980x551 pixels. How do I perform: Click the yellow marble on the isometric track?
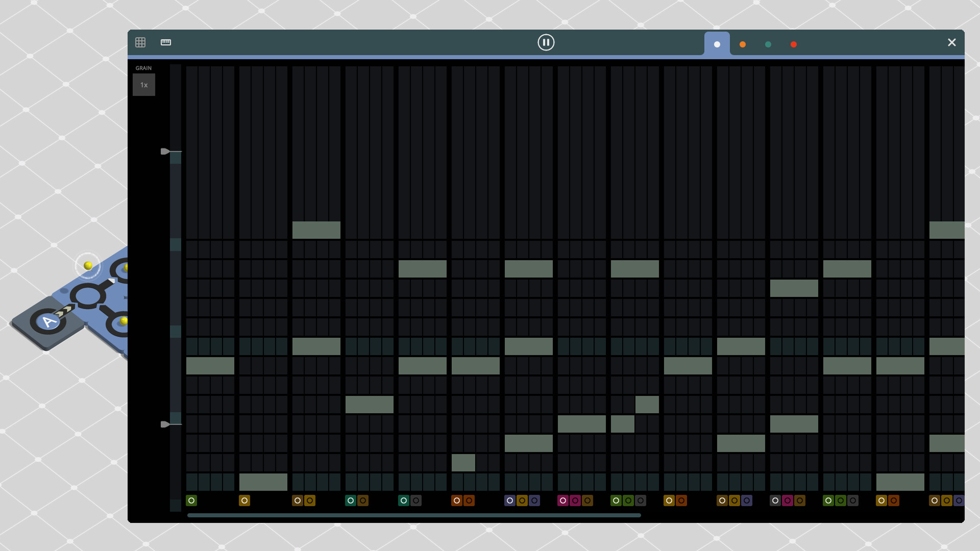(x=88, y=265)
